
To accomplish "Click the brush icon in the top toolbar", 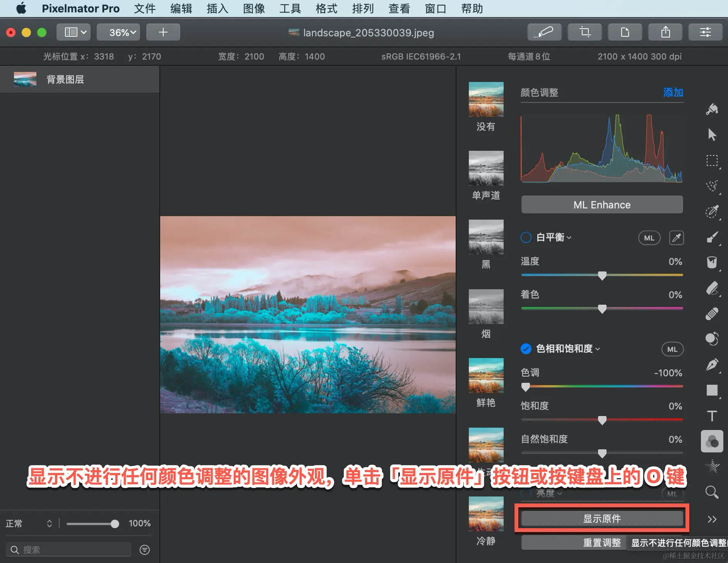I will (x=544, y=32).
